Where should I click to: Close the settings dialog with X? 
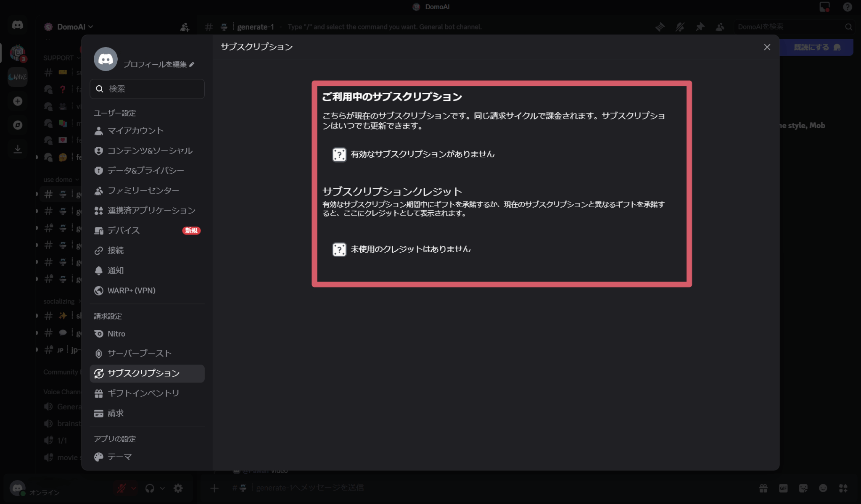click(x=767, y=47)
